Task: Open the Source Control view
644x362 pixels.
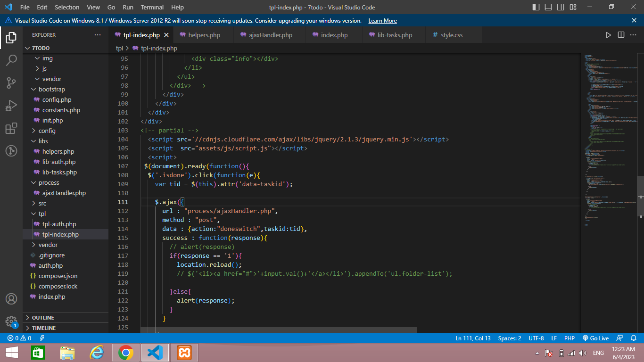Action: (11, 83)
